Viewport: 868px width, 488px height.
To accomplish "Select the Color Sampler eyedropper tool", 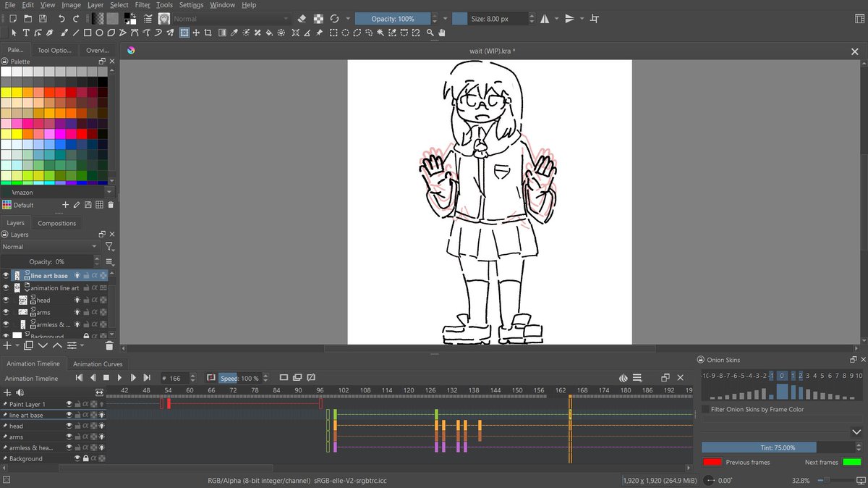I will point(234,33).
